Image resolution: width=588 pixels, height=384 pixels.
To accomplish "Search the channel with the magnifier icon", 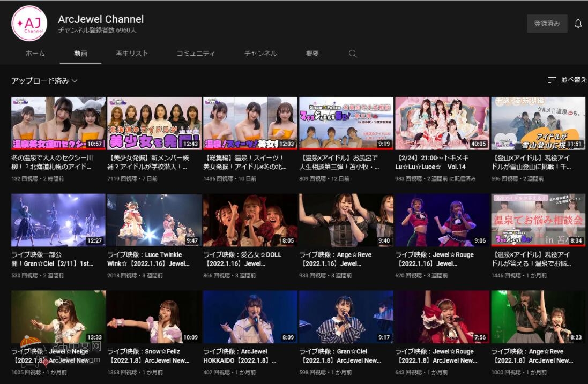I will coord(353,54).
